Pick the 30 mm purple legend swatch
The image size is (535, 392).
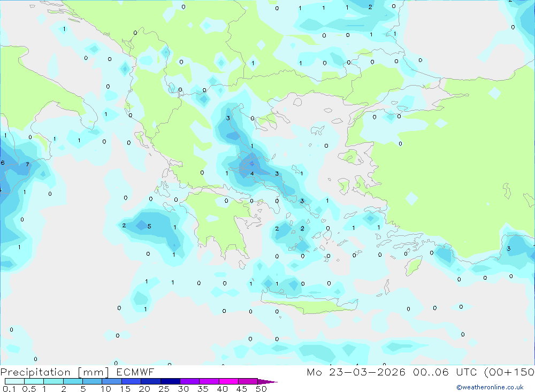tap(190, 381)
